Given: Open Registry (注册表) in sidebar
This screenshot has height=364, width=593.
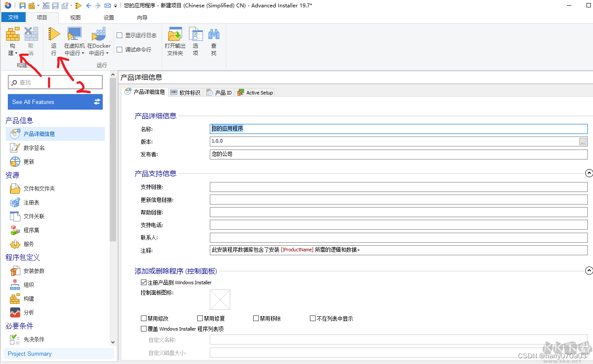Looking at the screenshot, I should coord(31,202).
